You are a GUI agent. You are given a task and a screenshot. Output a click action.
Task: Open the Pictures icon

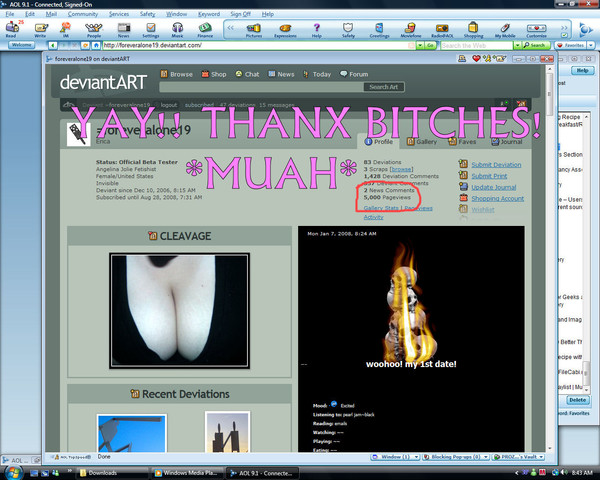(254, 29)
